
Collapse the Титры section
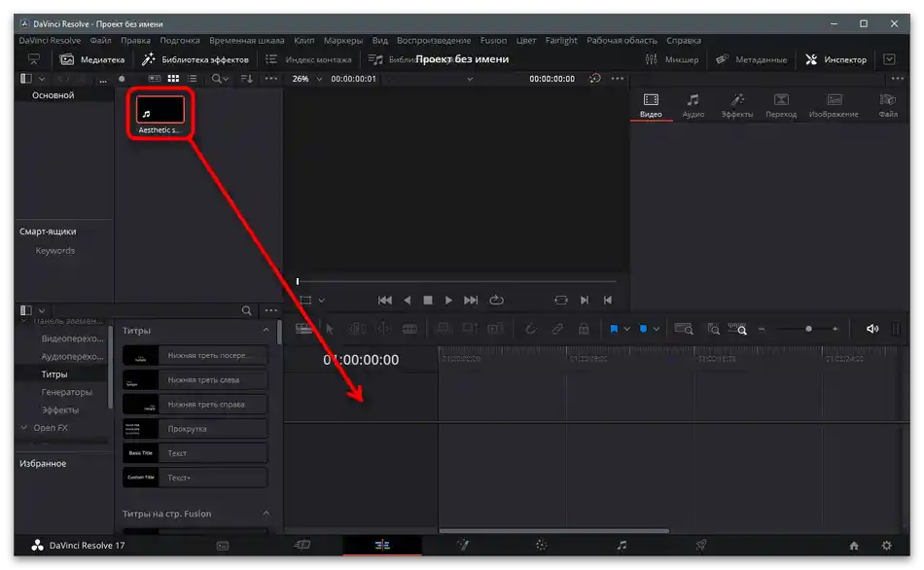pos(266,330)
